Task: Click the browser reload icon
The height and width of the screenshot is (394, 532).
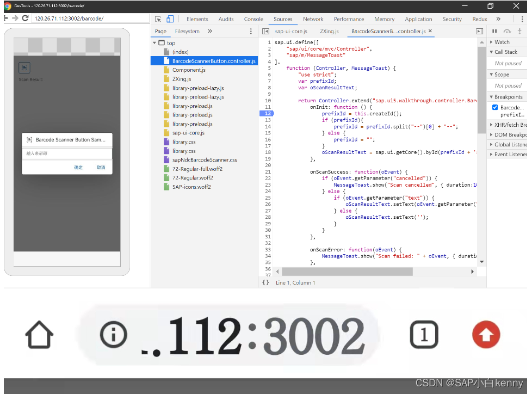Action: tap(25, 19)
